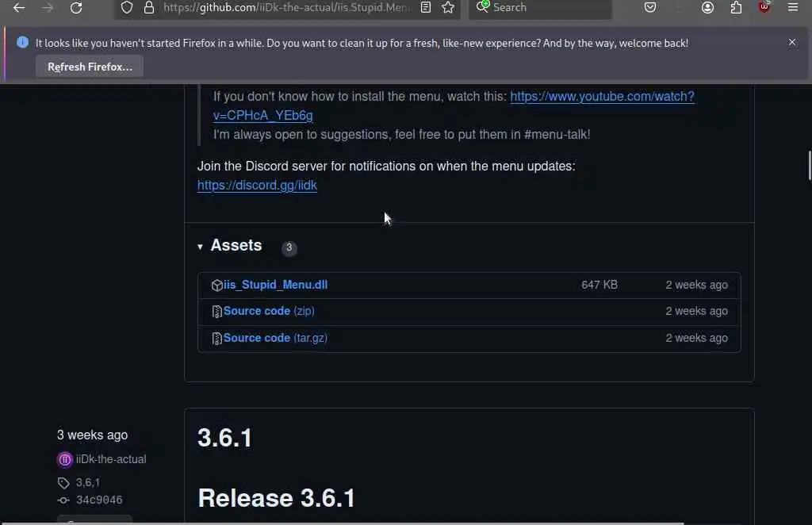The image size is (812, 525).
Task: Bookmark this page with the star
Action: 448,7
